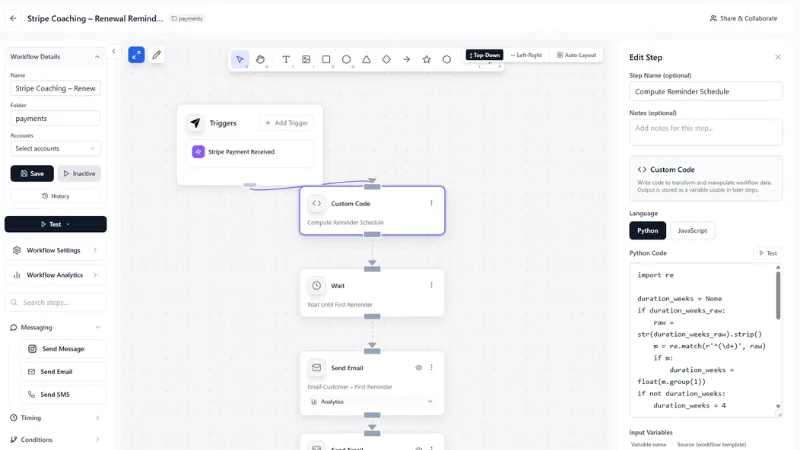
Task: Select the diamond shape tool
Action: click(386, 59)
